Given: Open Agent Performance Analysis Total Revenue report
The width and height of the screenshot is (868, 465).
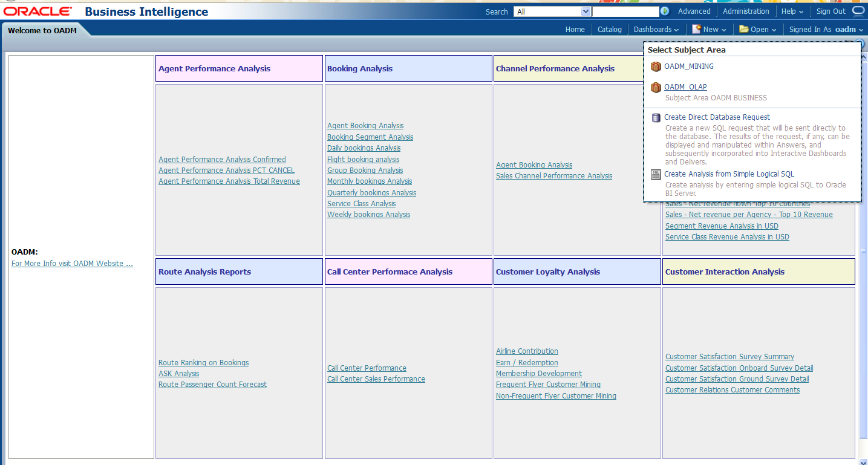Looking at the screenshot, I should point(229,181).
